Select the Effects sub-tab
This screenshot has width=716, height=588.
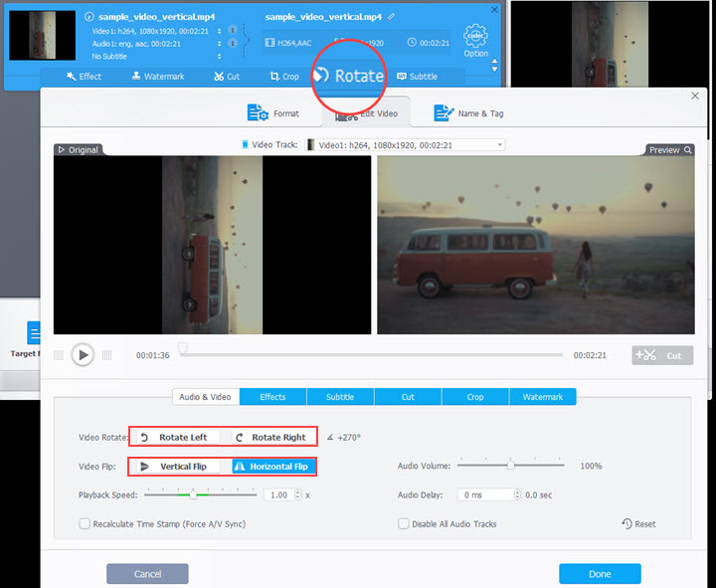[272, 397]
